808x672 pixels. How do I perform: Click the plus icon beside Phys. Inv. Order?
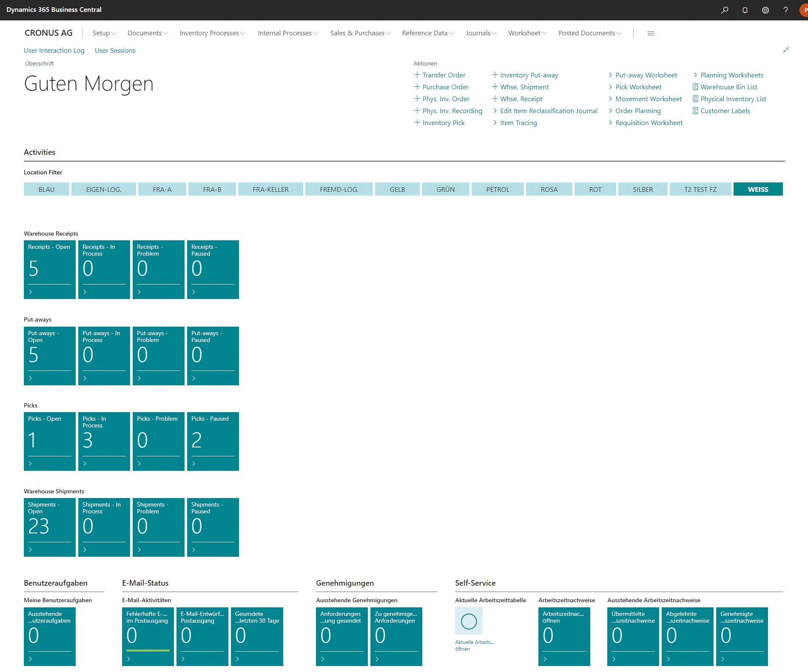(417, 99)
